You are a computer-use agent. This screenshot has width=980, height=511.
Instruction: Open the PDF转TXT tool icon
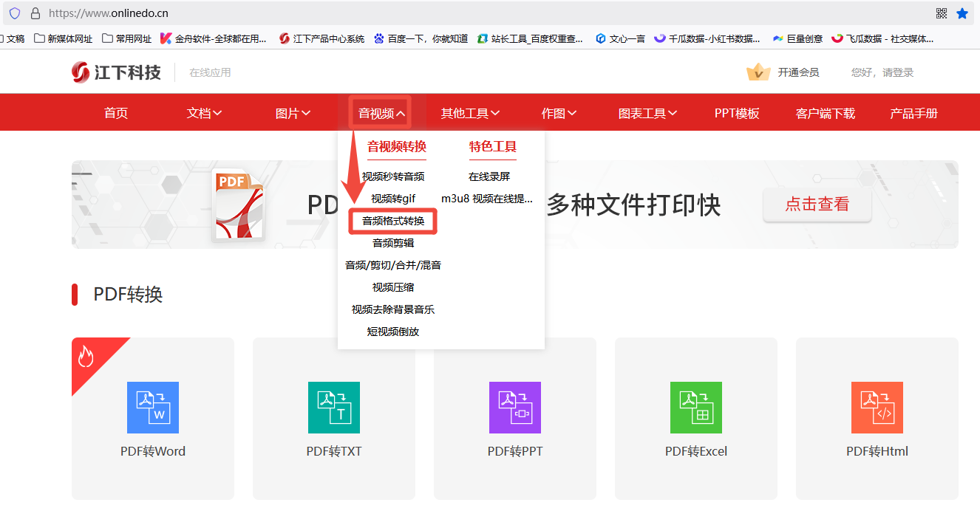click(x=334, y=408)
